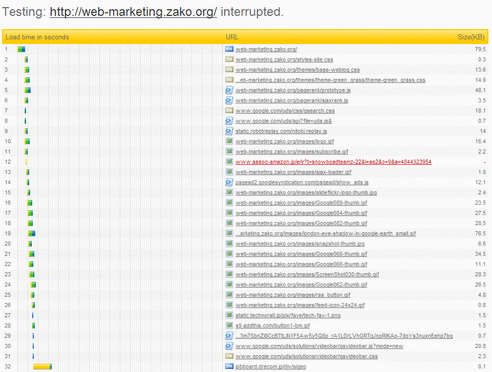Screen dimensions: 492x372
Task: Click the image icon beside subscribe.gif
Action: tap(229, 151)
